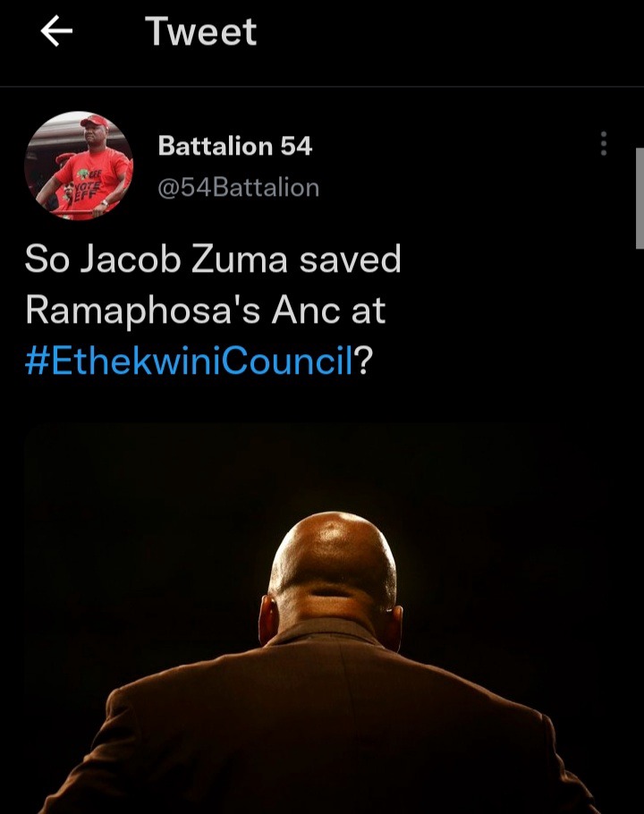Tap the Tweet header title
Screen dimensions: 644x814
click(201, 31)
